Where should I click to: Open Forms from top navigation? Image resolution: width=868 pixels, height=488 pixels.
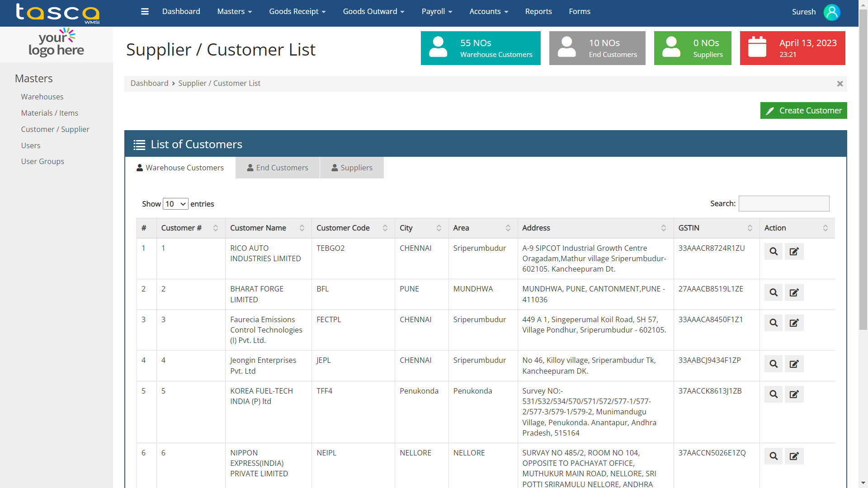(580, 11)
